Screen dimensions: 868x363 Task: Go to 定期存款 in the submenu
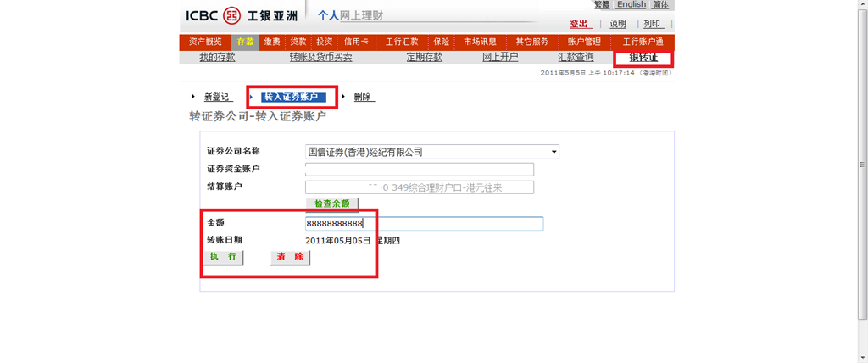pyautogui.click(x=425, y=58)
